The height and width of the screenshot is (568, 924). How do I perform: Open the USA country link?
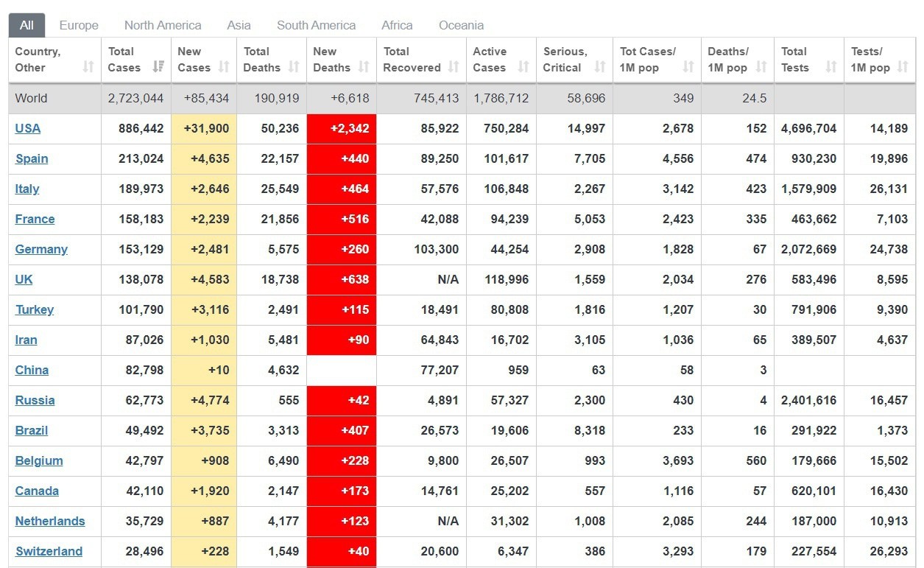(28, 128)
